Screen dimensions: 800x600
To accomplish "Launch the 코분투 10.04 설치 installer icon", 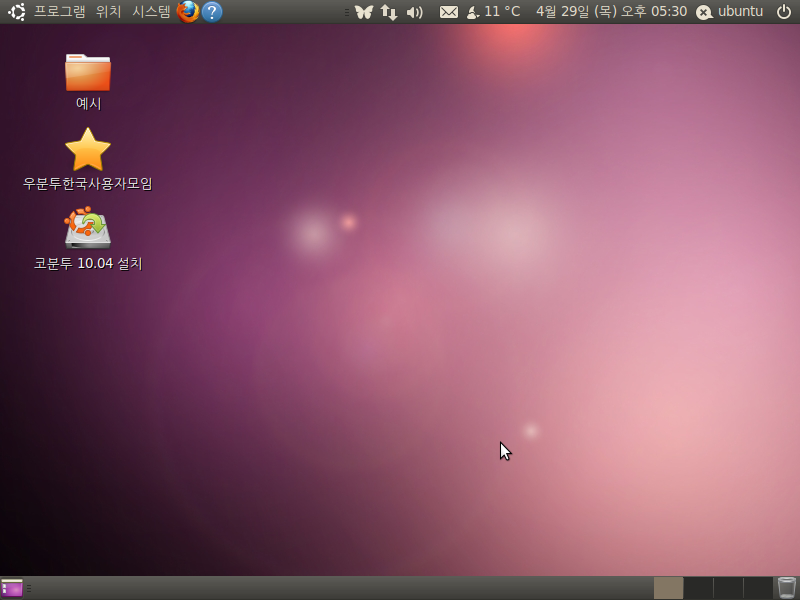I will click(88, 231).
